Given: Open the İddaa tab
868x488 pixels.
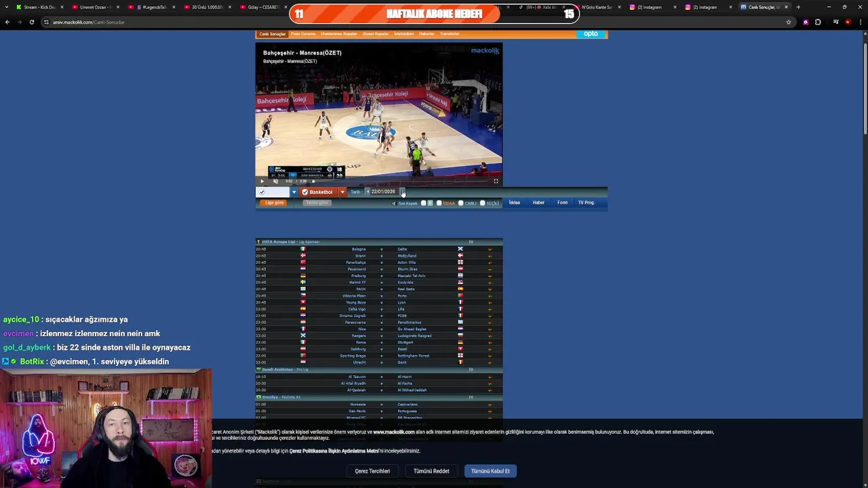Looking at the screenshot, I should [x=515, y=203].
